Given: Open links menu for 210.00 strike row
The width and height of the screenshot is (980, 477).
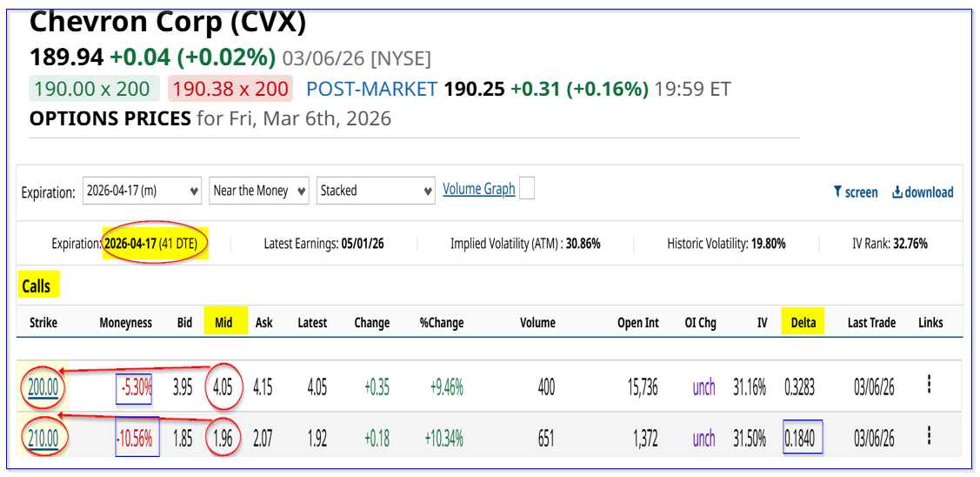Looking at the screenshot, I should (x=930, y=436).
